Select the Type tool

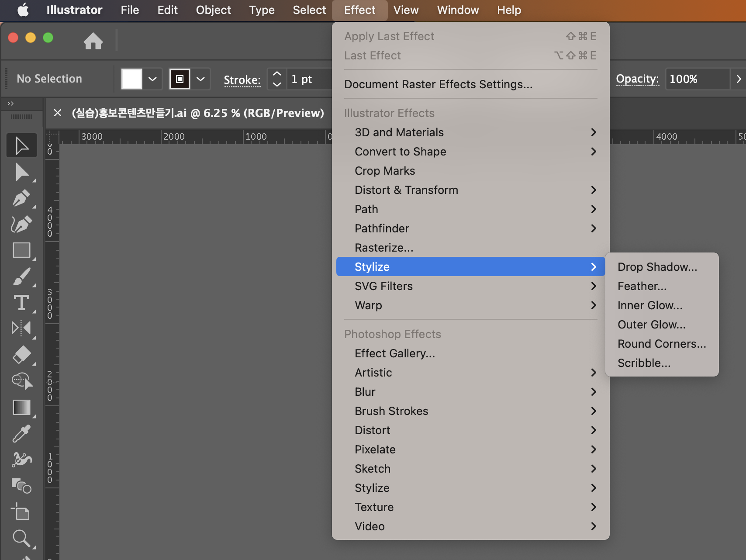21,302
